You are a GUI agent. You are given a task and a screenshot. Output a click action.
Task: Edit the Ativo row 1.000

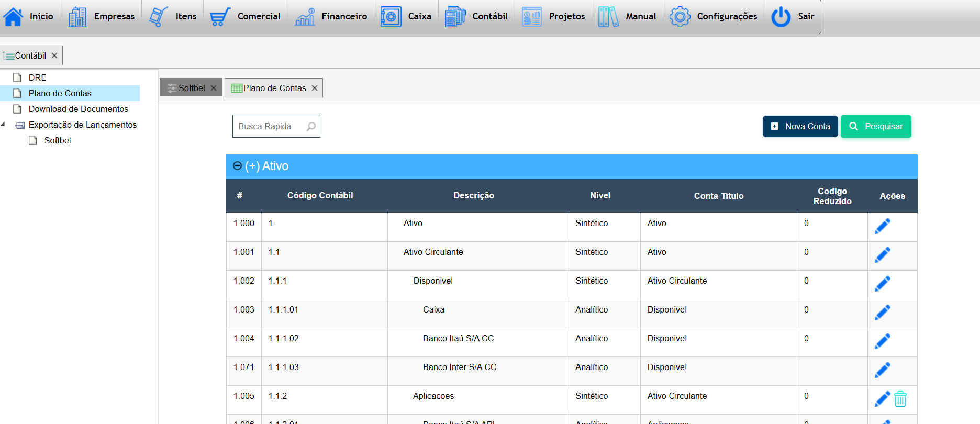pos(883,226)
